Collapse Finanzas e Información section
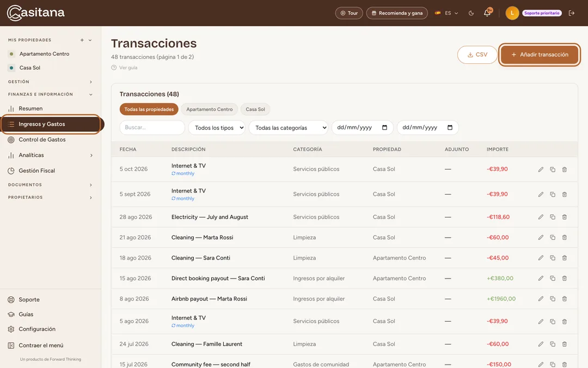Viewport: 588px width, 368px height. click(91, 95)
